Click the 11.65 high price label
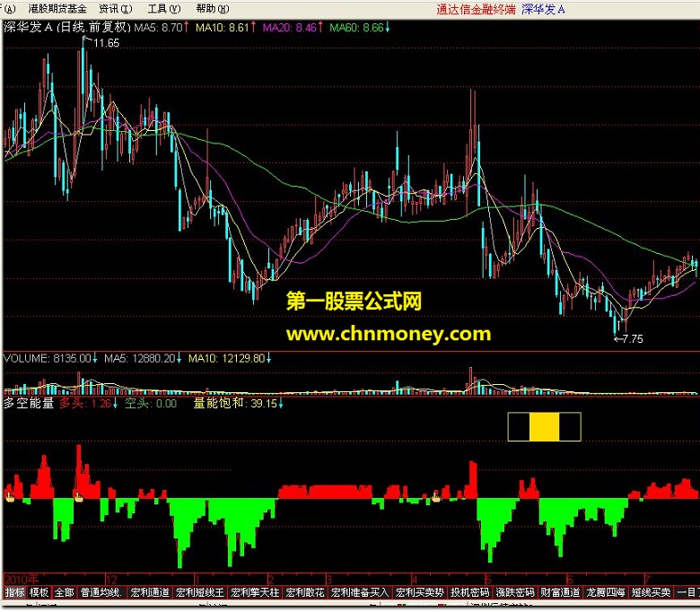This screenshot has height=612, width=700. click(x=106, y=43)
